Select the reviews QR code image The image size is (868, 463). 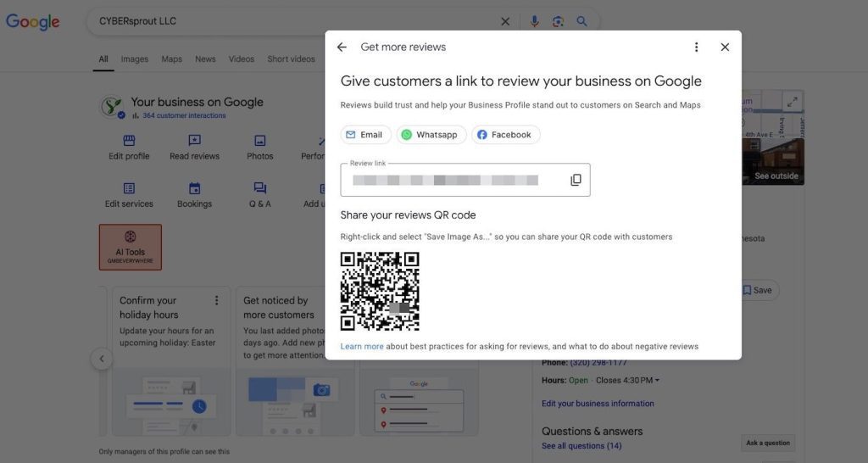point(380,292)
